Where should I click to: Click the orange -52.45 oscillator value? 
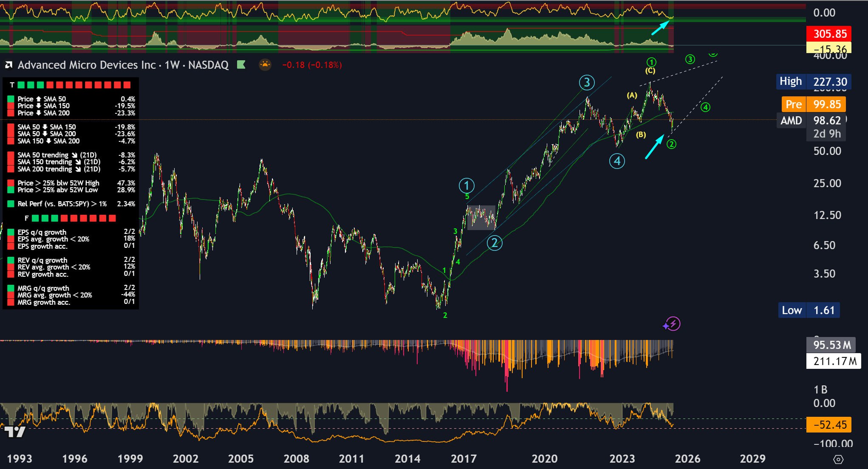tap(828, 424)
